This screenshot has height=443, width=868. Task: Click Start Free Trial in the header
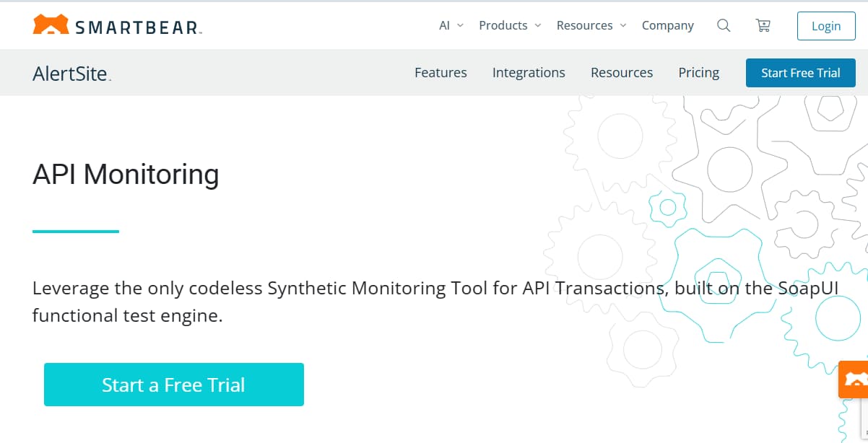click(800, 72)
